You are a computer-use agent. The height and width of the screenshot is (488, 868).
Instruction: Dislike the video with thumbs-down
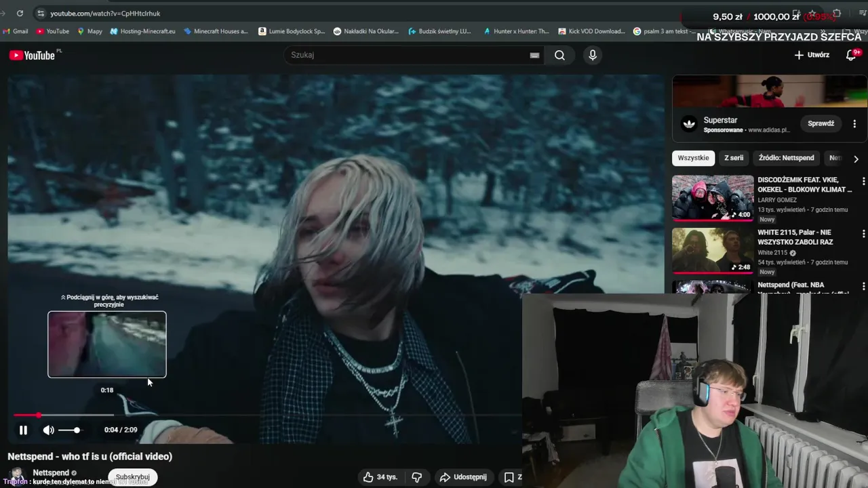(416, 477)
